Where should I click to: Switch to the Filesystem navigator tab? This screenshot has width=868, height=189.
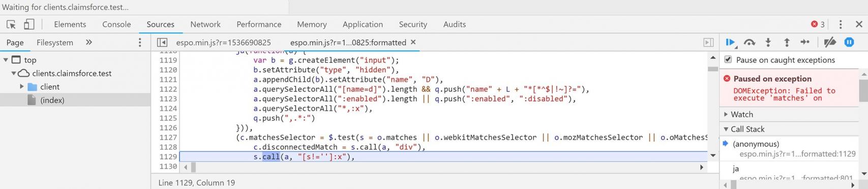(x=55, y=43)
